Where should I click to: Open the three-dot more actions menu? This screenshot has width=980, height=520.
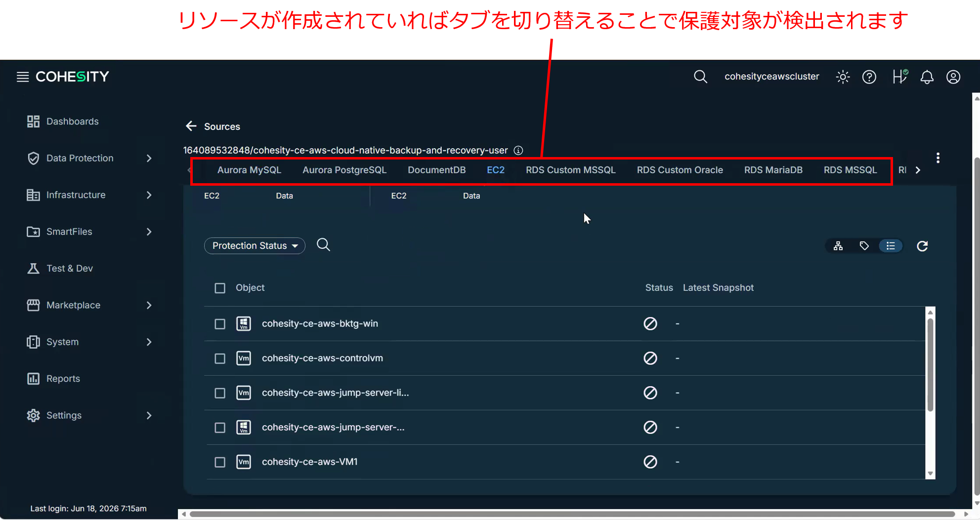click(x=937, y=158)
